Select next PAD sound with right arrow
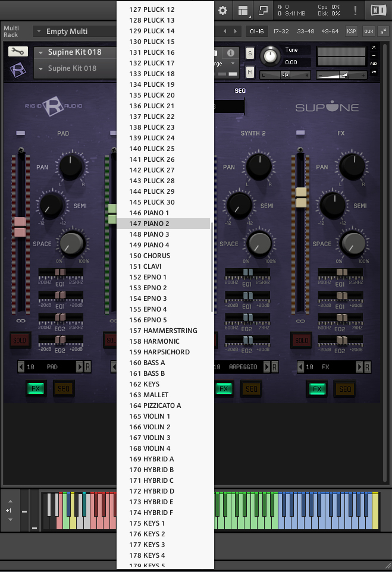 [79, 367]
